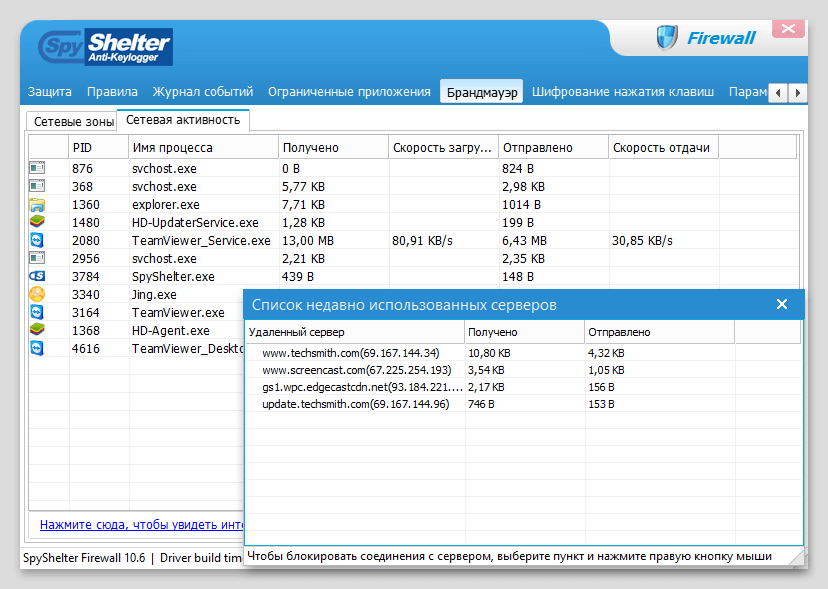Click the TeamViewer_Service.exe process icon
This screenshot has height=589, width=828.
37,240
